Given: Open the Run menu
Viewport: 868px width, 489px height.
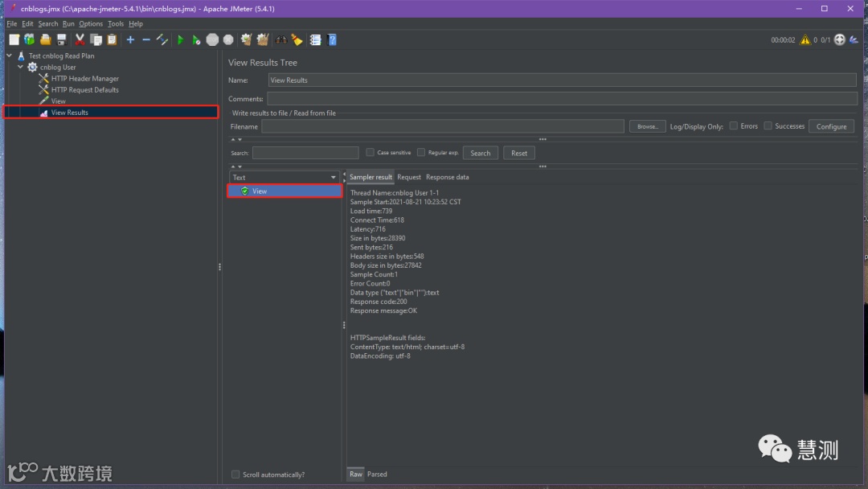Looking at the screenshot, I should (x=68, y=24).
